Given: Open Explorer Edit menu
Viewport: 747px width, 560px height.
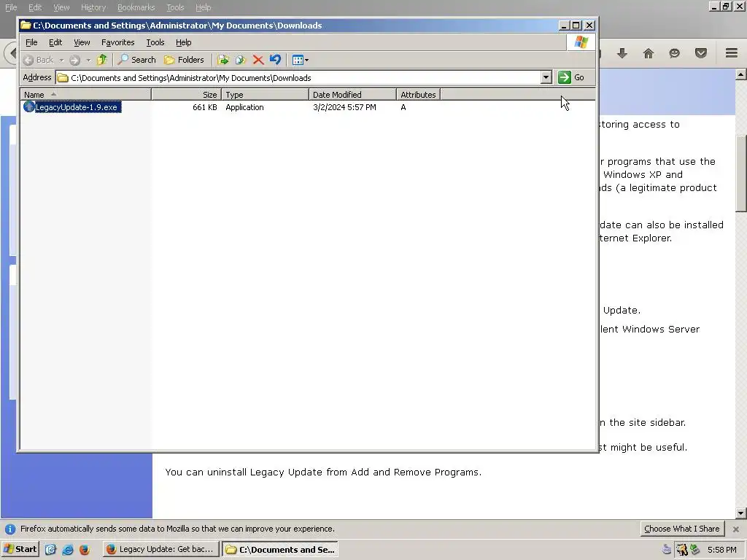Looking at the screenshot, I should (55, 42).
